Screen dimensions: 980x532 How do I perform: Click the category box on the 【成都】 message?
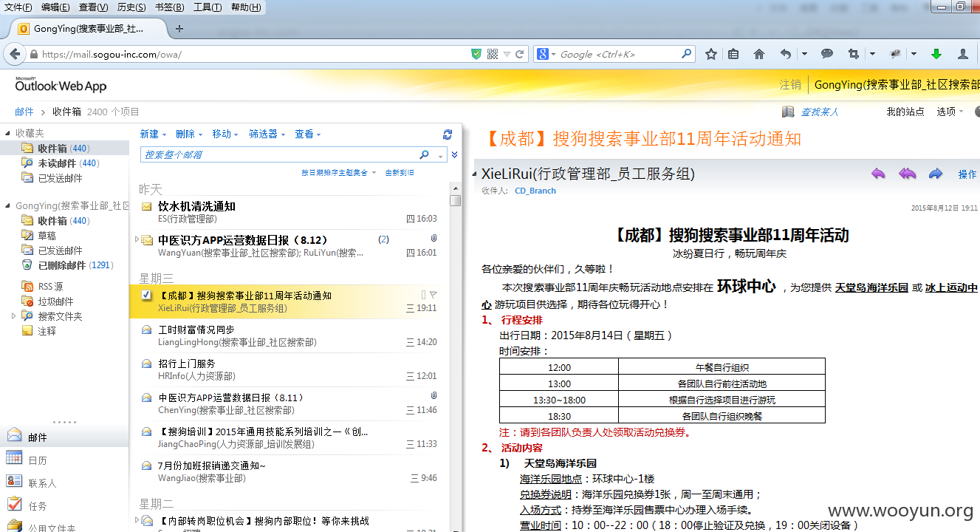tap(423, 295)
